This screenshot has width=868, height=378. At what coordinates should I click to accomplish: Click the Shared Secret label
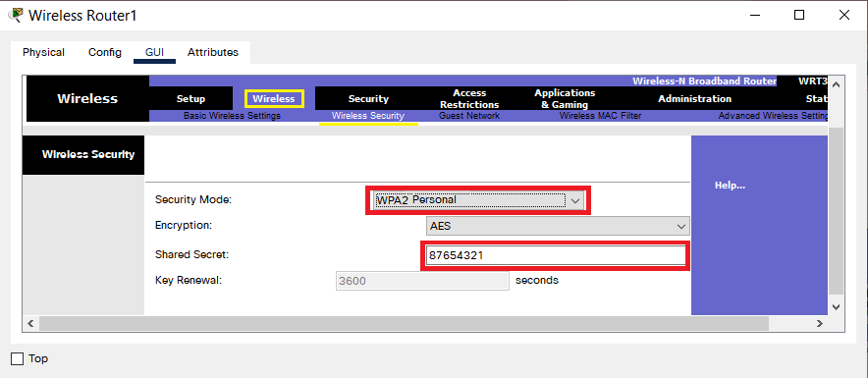click(x=191, y=255)
